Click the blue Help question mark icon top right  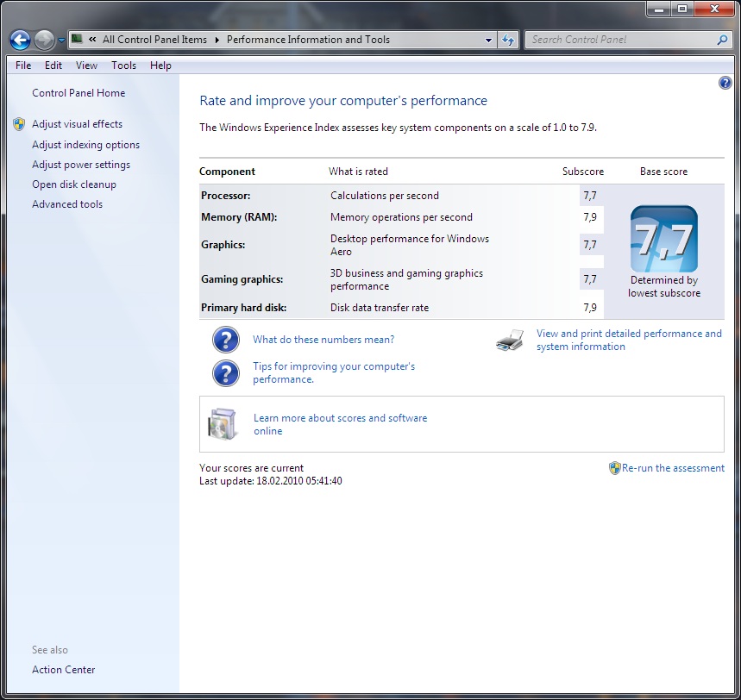725,83
